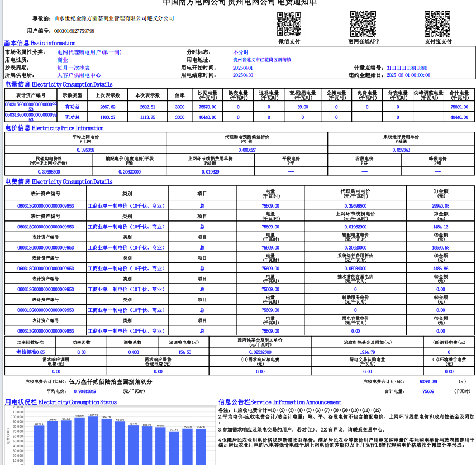The width and height of the screenshot is (476, 465).
Task: Click the Alipay (支付宝支付) QR code
Action: coord(437,23)
